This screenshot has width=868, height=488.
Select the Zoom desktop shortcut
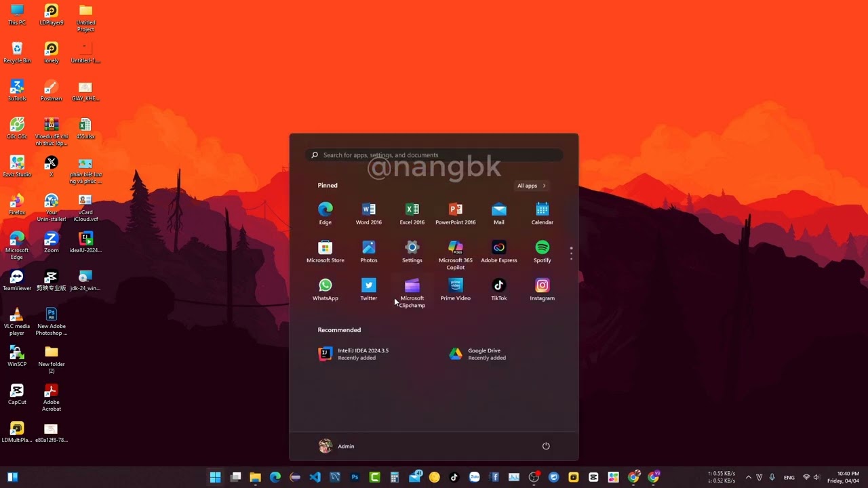coord(52,243)
